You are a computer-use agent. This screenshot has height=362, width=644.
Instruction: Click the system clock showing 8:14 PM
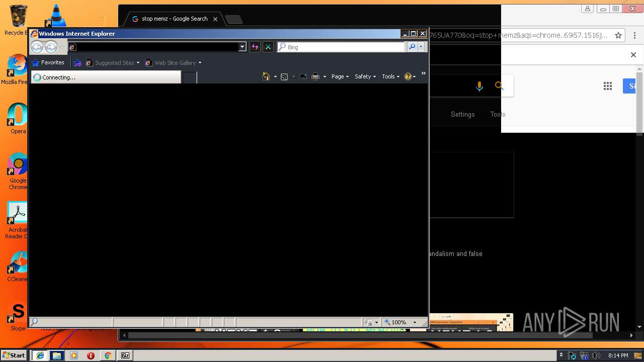pos(618,355)
